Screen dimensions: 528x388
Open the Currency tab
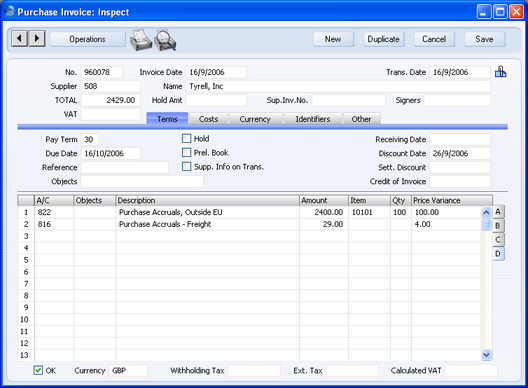(255, 119)
